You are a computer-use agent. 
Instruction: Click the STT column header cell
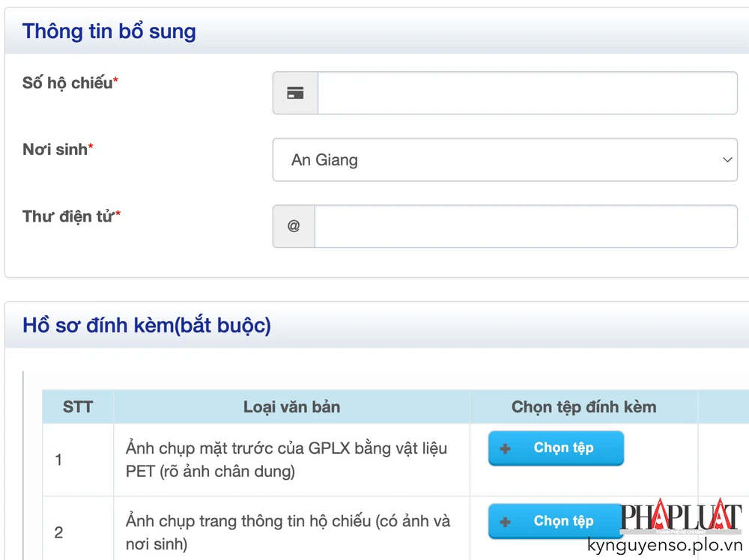(78, 407)
